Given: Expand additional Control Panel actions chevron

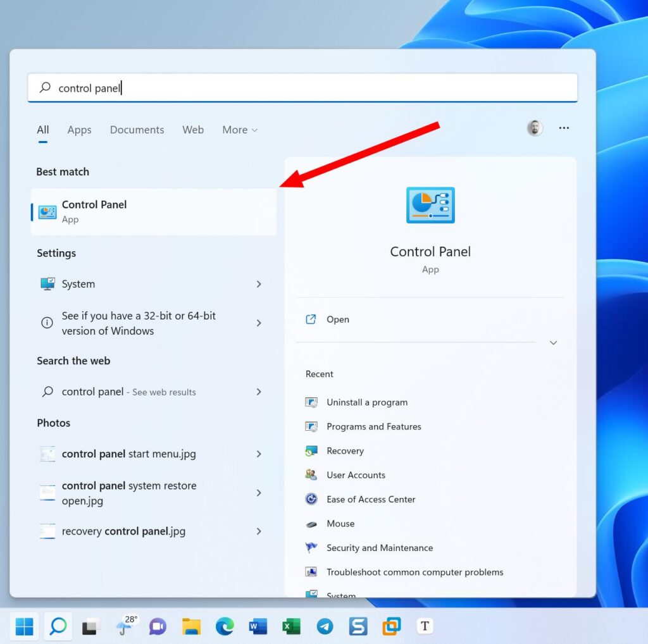Looking at the screenshot, I should click(553, 342).
